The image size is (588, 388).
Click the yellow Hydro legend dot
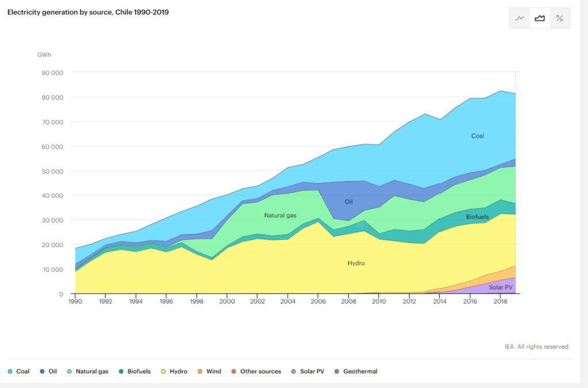(x=164, y=371)
